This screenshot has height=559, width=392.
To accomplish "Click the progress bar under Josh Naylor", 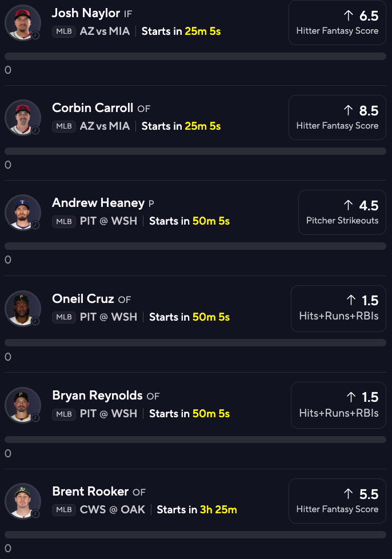I will pos(195,57).
